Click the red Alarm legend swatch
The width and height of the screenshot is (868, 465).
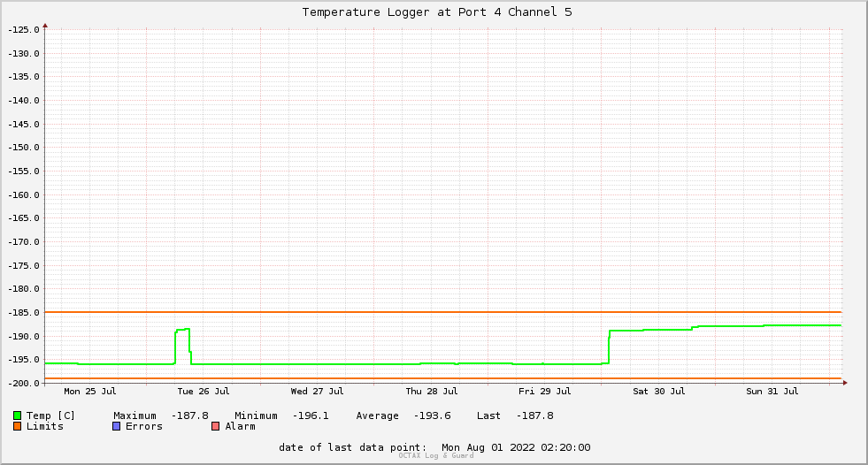[215, 426]
